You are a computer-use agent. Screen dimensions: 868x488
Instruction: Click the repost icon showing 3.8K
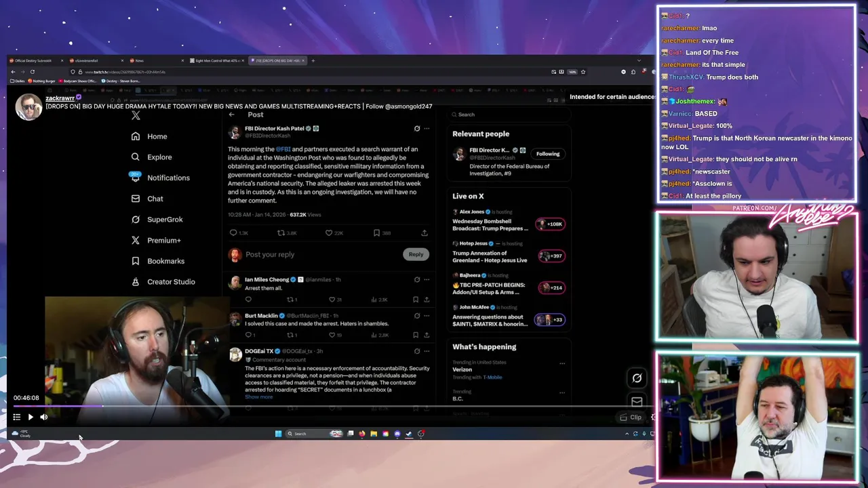click(x=281, y=233)
